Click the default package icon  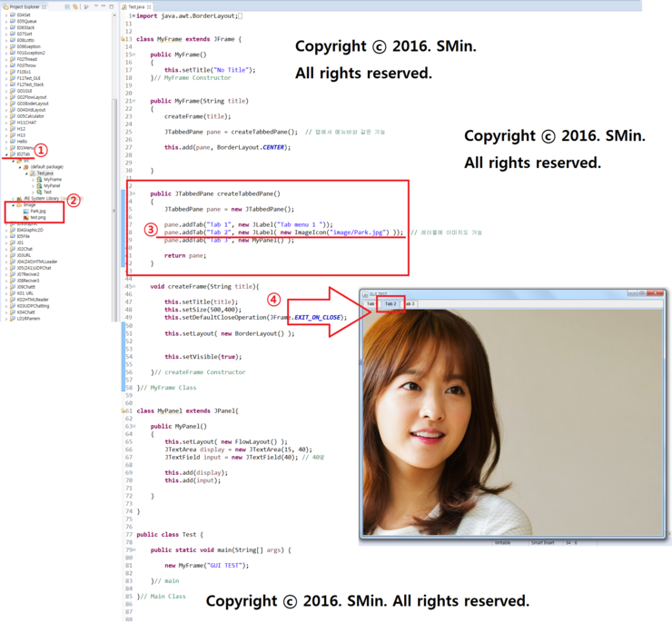click(25, 167)
